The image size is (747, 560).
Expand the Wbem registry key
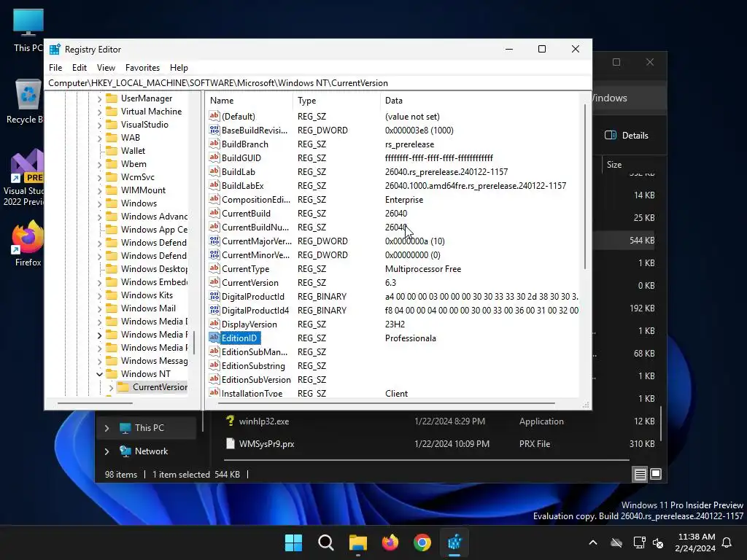pyautogui.click(x=99, y=164)
